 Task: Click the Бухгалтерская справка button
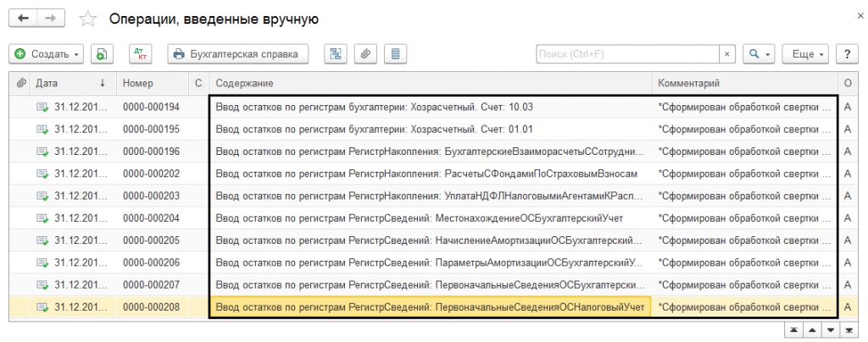click(x=237, y=54)
